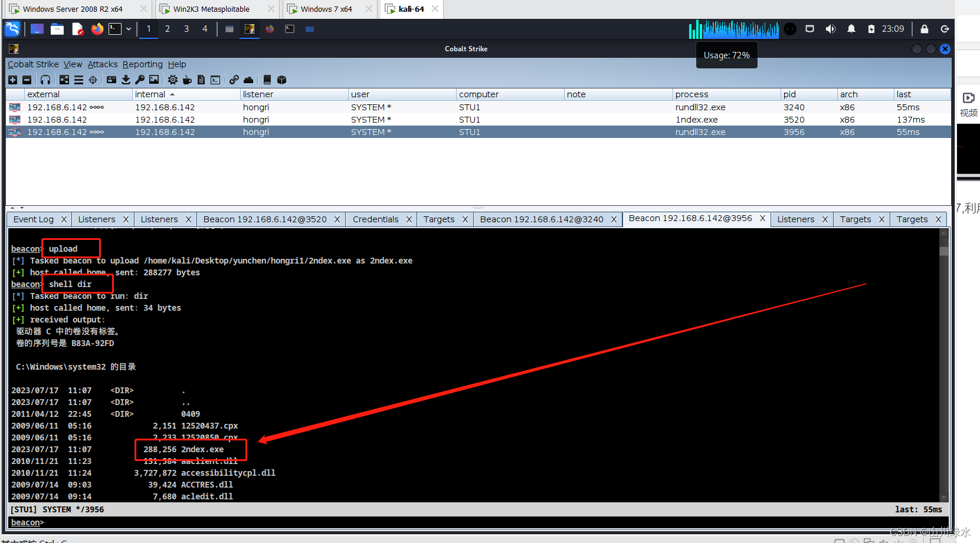This screenshot has width=980, height=543.
Task: Click the lock screen padlock icon
Action: 925,29
